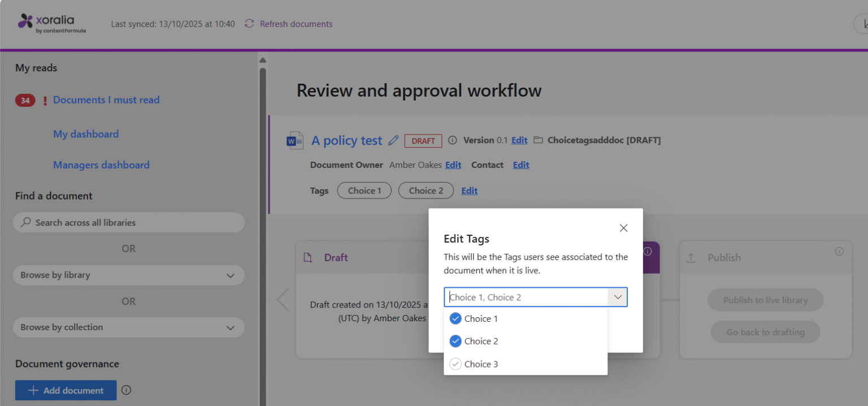Click the info icon beside Add document
This screenshot has height=406, width=868.
click(127, 390)
